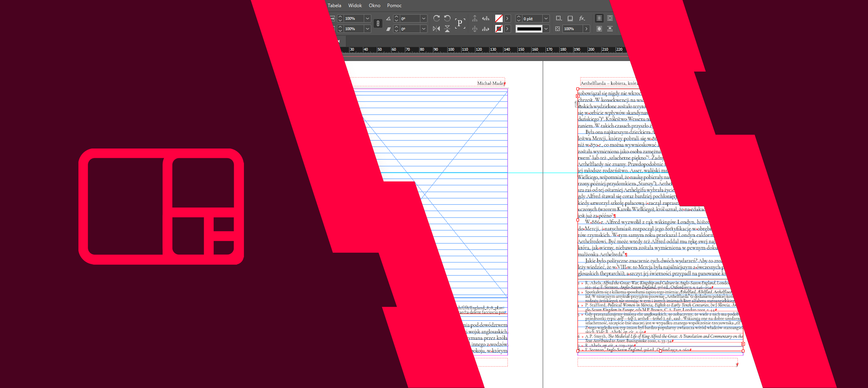Click the text frame in port
This screenshot has height=388, width=868.
click(x=578, y=96)
